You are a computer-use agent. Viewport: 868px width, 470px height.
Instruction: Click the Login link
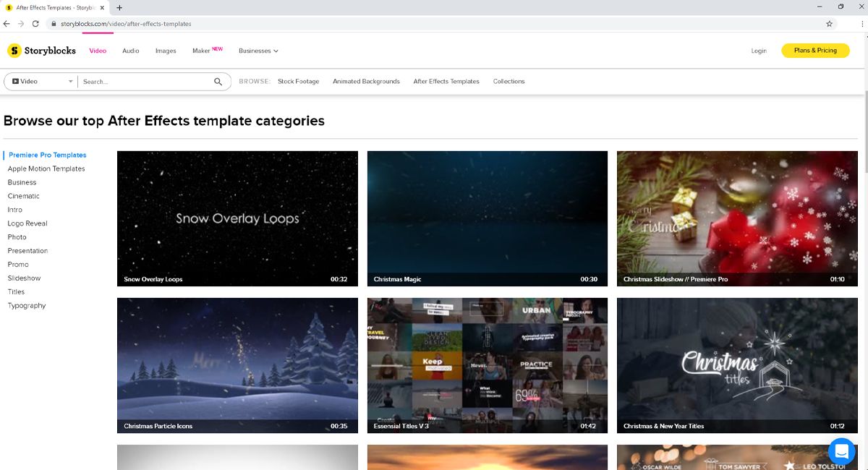tap(759, 51)
